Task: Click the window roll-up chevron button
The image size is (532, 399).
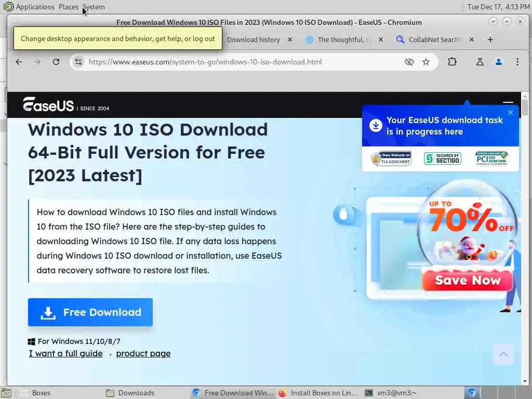Action: 494,21
